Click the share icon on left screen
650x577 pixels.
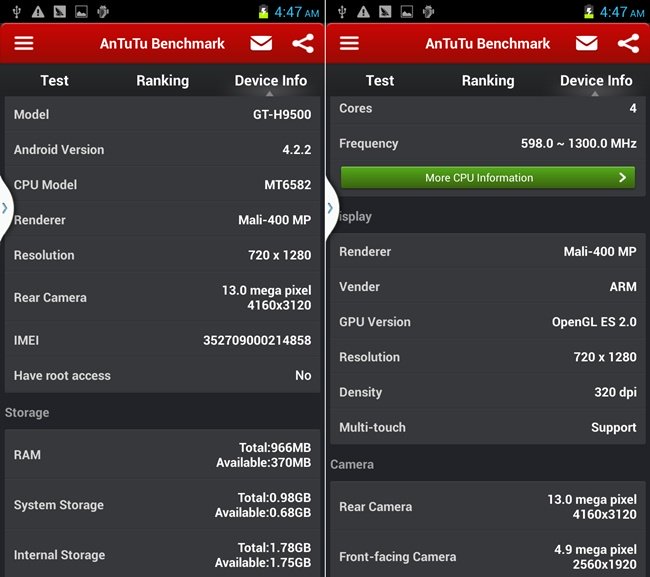303,44
